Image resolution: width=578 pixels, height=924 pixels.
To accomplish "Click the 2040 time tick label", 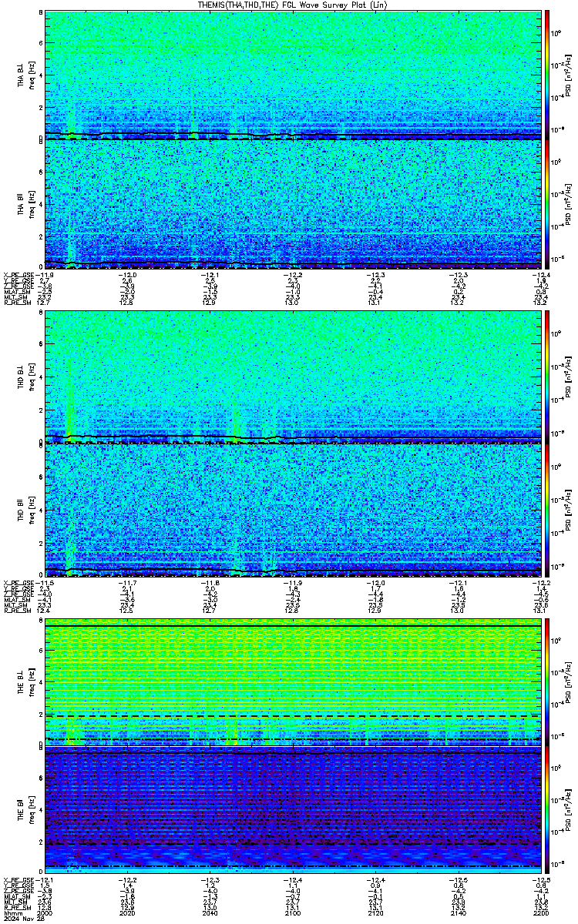I will 210,913.
